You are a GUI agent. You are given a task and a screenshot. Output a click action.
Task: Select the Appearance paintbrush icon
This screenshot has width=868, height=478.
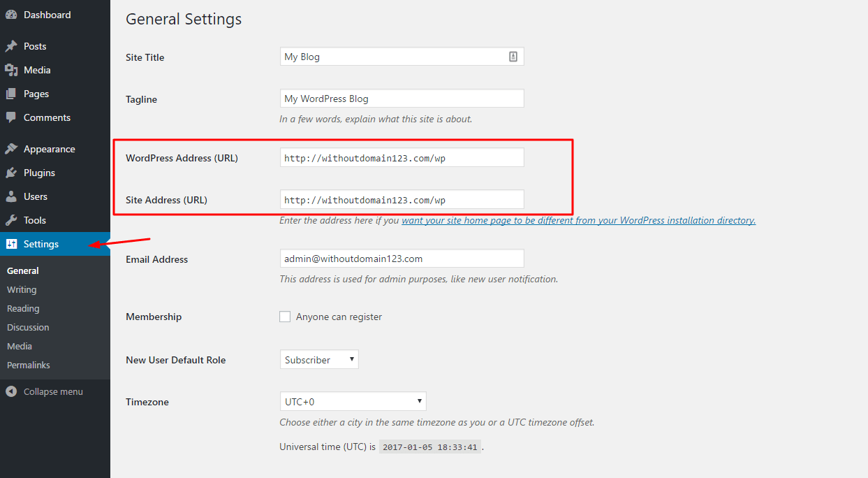(x=11, y=148)
